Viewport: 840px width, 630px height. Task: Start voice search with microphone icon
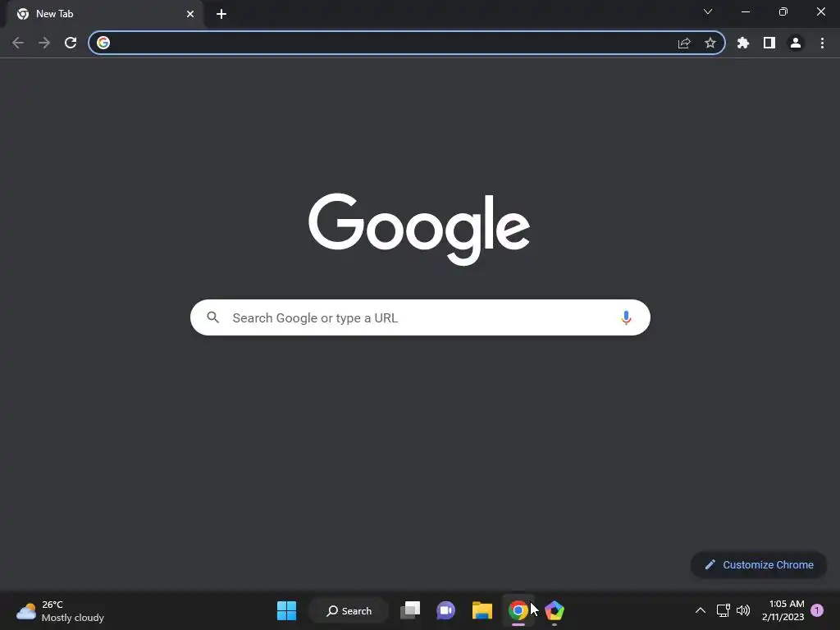click(x=626, y=317)
